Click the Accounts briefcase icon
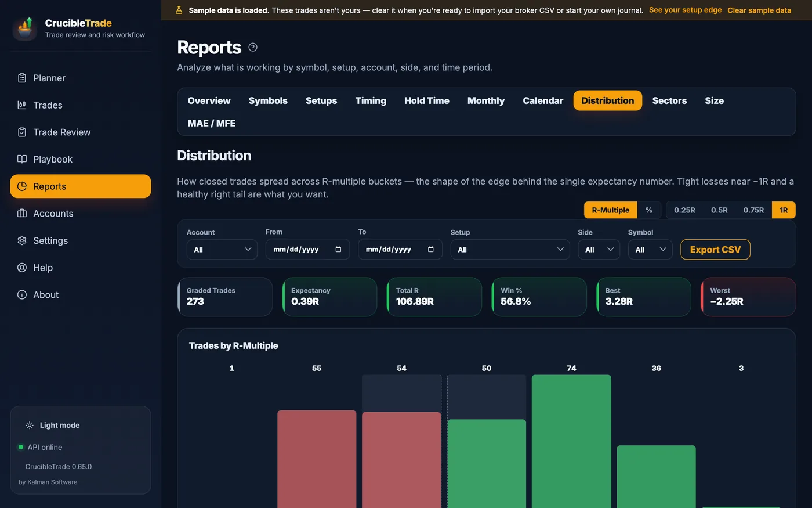 [x=22, y=214]
